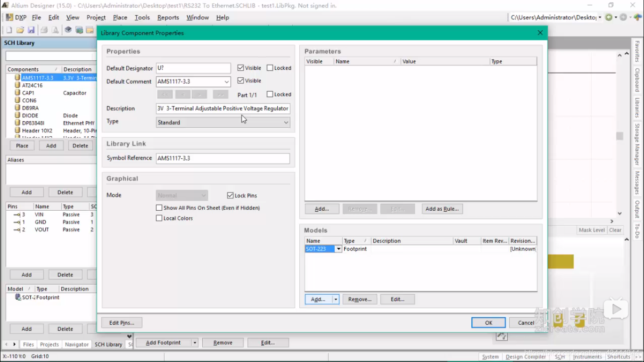Screen dimensions: 644x362
Task: Switch to the Navigator panel tab
Action: [77, 345]
